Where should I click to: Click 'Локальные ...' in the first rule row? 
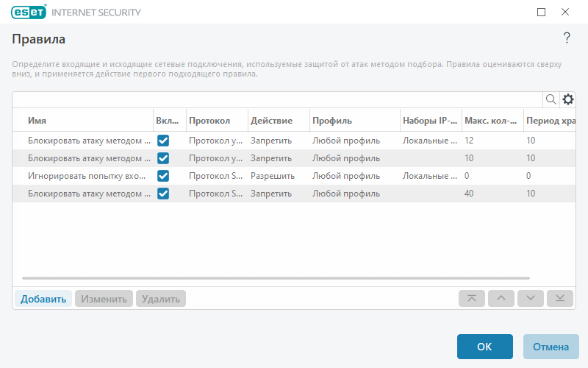click(430, 141)
